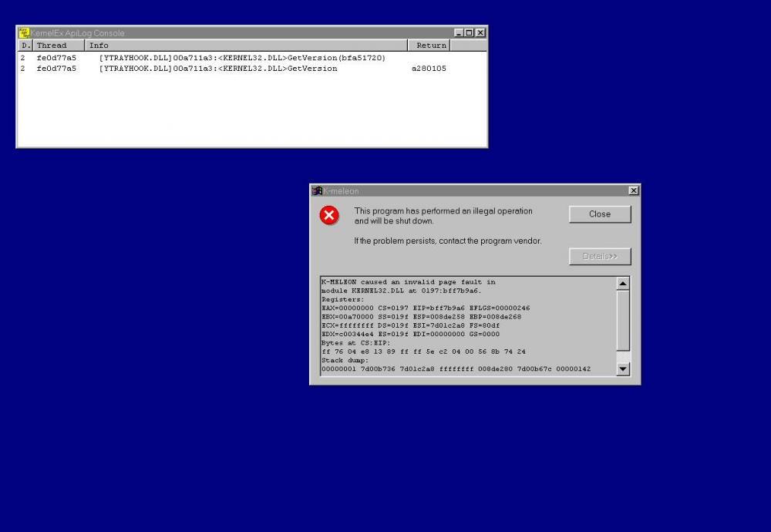Screen dimensions: 771x532
Task: Close the K-meleon dialog using the title bar X
Action: coord(634,190)
